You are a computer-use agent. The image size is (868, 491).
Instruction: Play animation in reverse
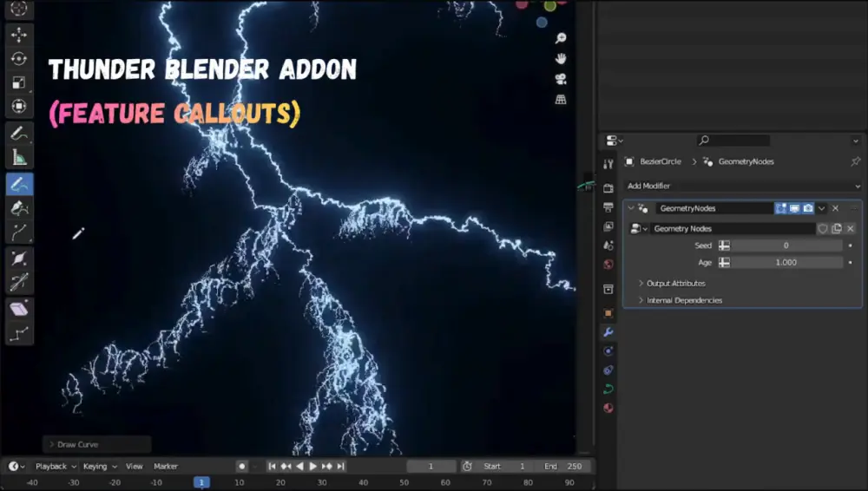pos(299,466)
